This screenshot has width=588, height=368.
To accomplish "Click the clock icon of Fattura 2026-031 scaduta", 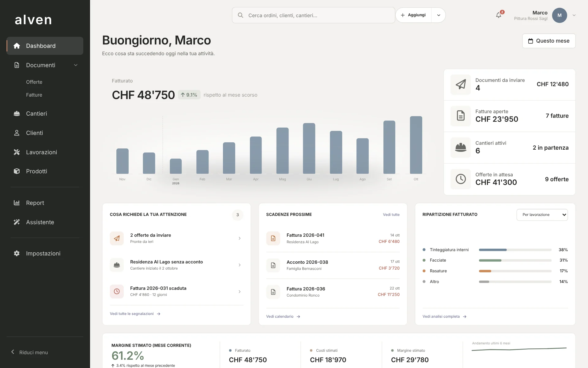I will point(117,291).
